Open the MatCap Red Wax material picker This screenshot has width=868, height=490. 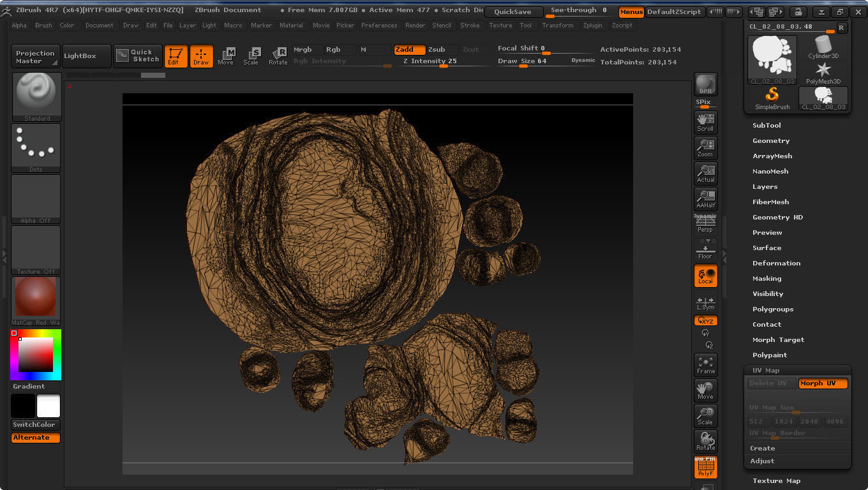click(36, 301)
